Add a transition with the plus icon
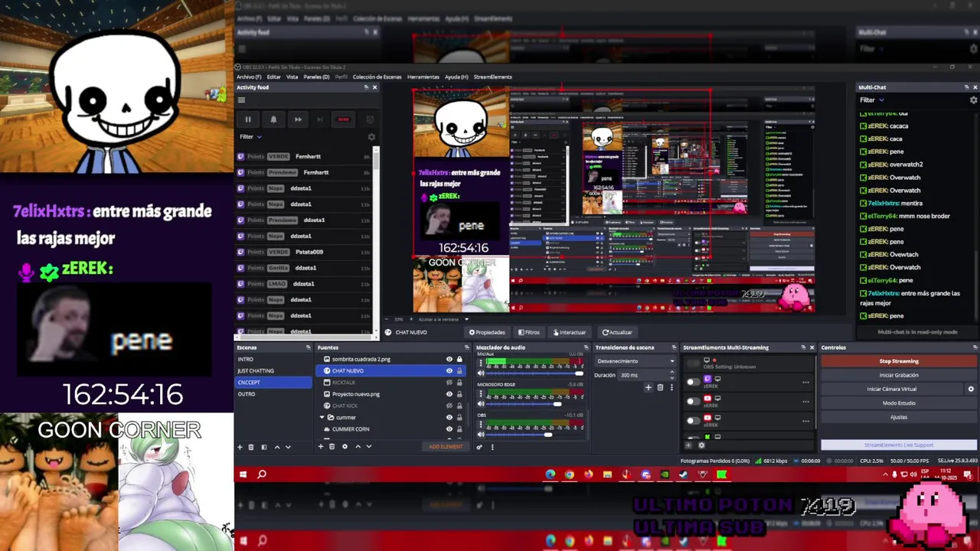 tap(648, 387)
